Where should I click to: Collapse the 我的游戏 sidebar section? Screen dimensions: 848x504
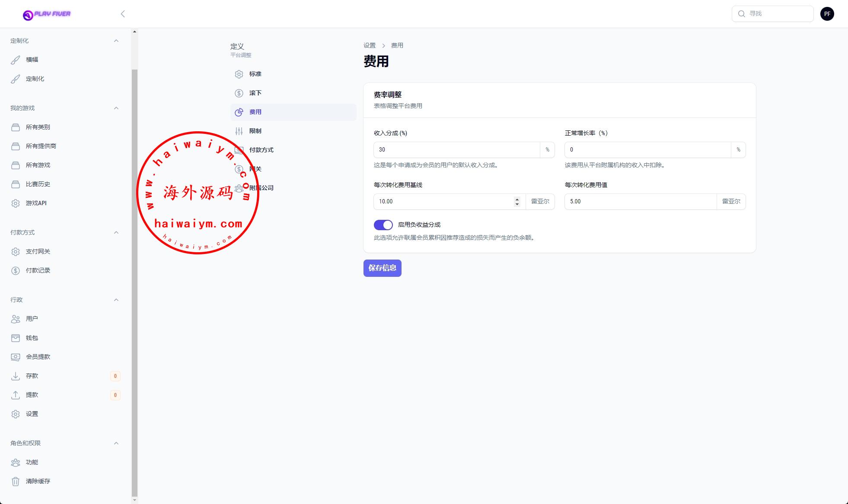point(116,108)
